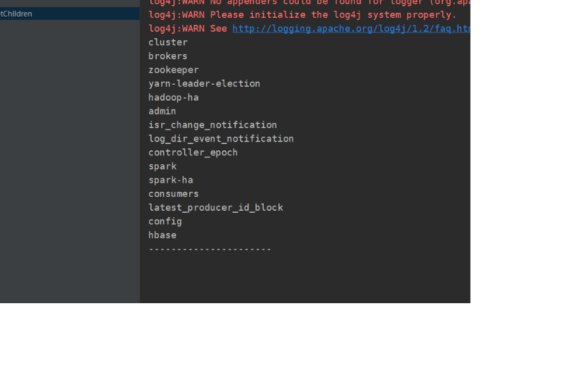
Task: Click the 'zookeeper' console line
Action: 173,70
